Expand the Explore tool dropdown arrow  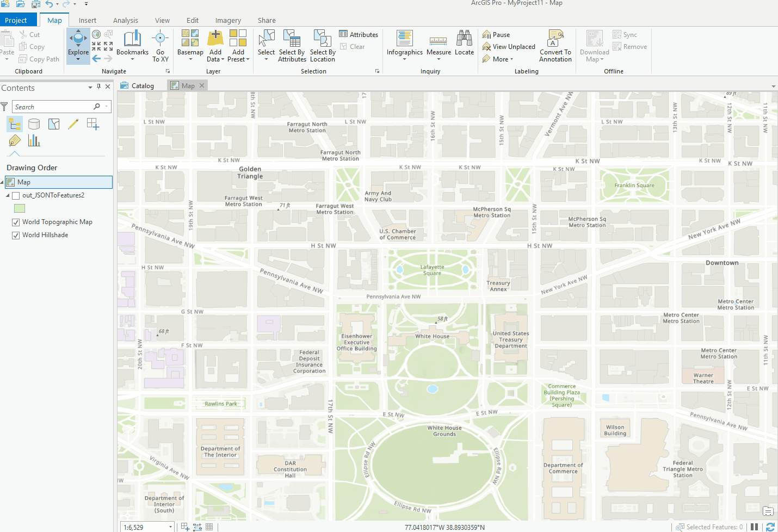click(78, 59)
